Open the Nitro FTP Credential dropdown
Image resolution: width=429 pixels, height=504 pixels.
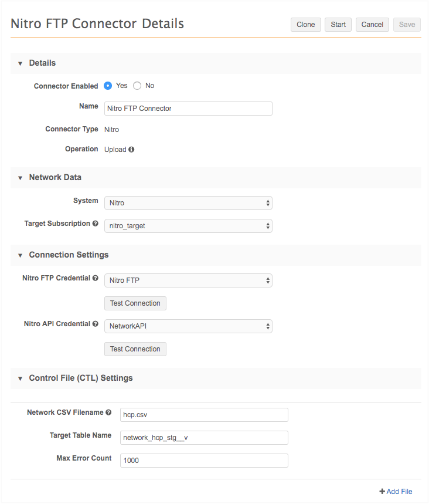188,280
